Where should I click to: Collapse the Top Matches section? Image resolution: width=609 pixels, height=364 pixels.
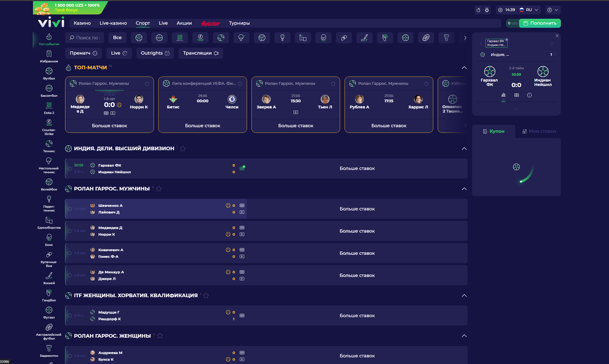464,68
